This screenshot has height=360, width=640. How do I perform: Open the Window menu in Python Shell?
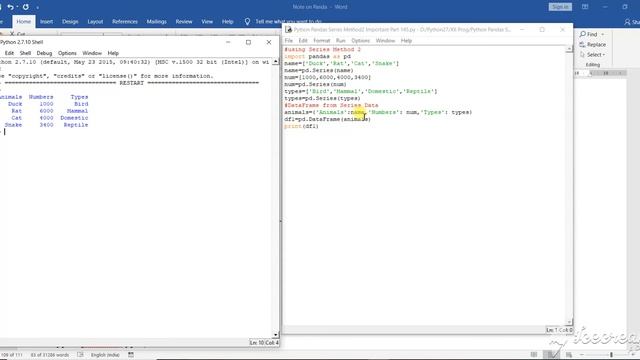[x=92, y=53]
